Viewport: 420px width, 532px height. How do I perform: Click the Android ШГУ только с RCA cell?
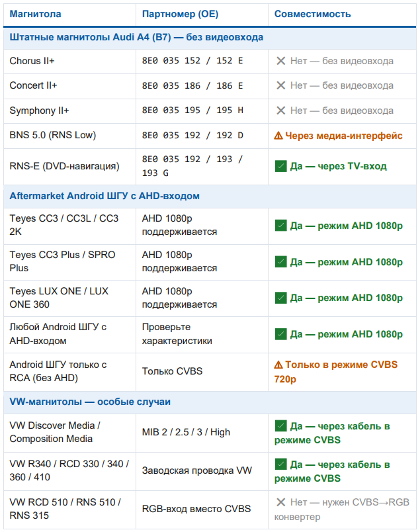point(69,371)
